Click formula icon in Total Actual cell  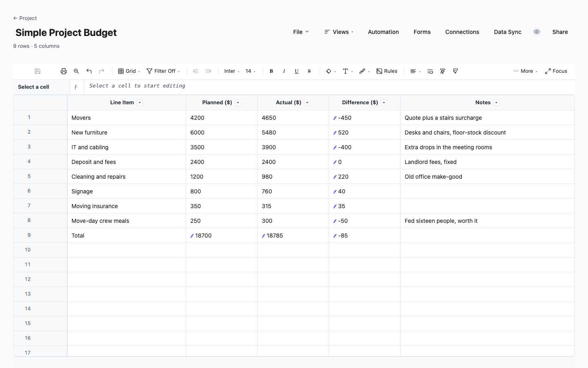pos(263,236)
